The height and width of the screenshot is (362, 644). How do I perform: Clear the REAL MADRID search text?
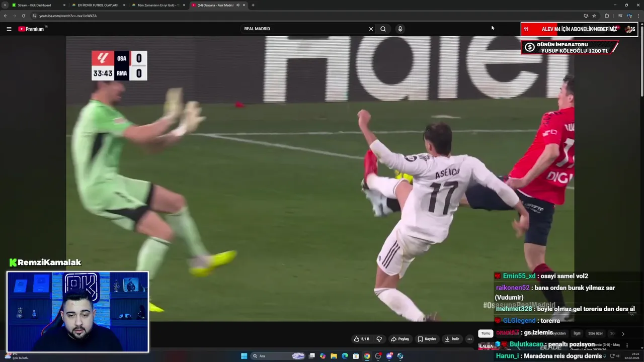[x=371, y=29]
